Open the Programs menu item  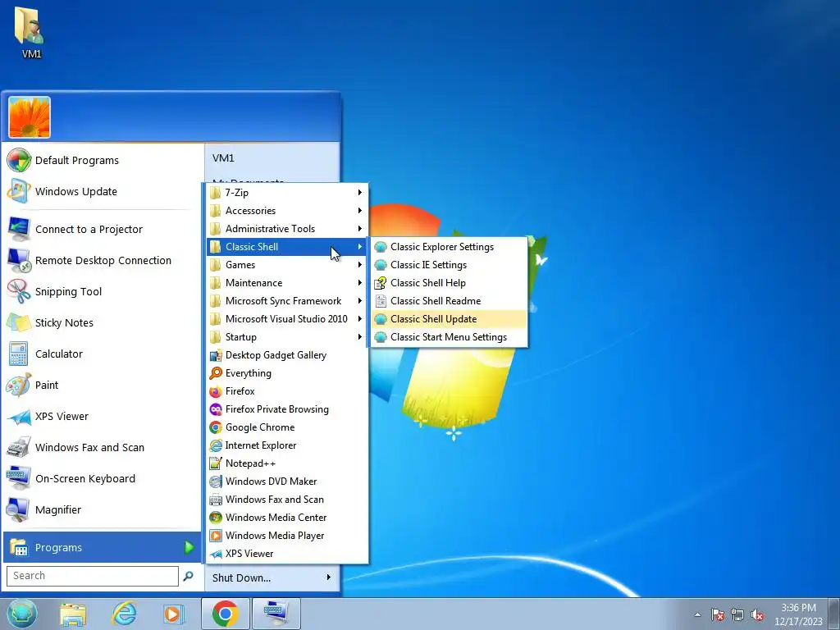pos(102,547)
